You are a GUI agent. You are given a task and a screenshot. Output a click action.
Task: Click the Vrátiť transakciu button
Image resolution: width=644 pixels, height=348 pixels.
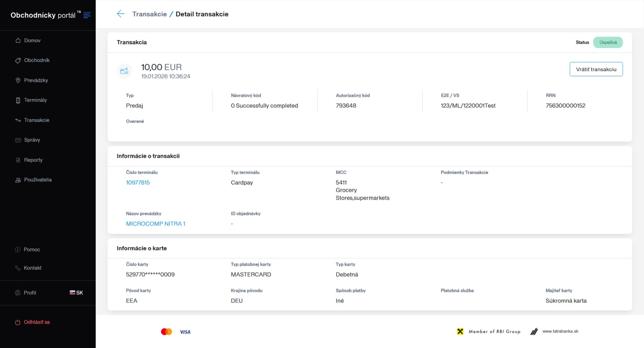pos(596,69)
